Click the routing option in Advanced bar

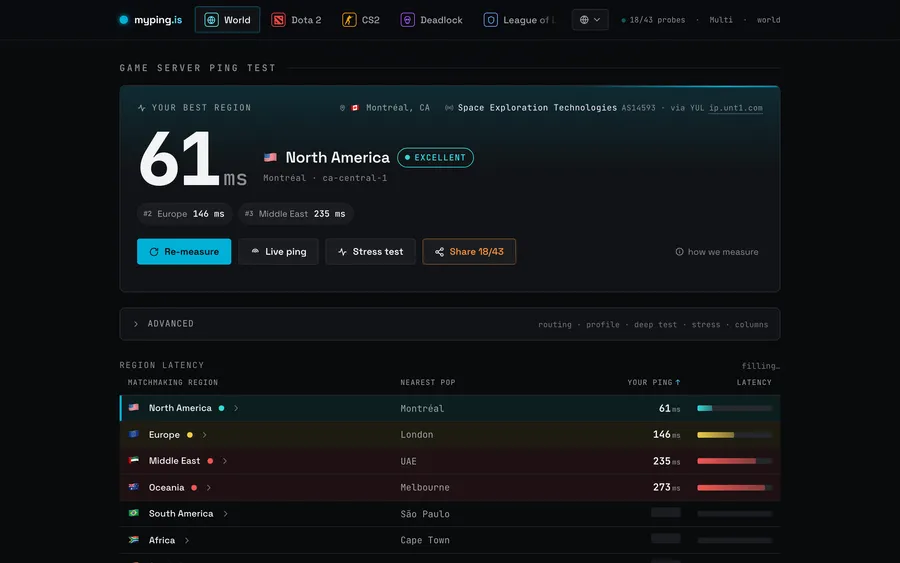[x=554, y=325]
